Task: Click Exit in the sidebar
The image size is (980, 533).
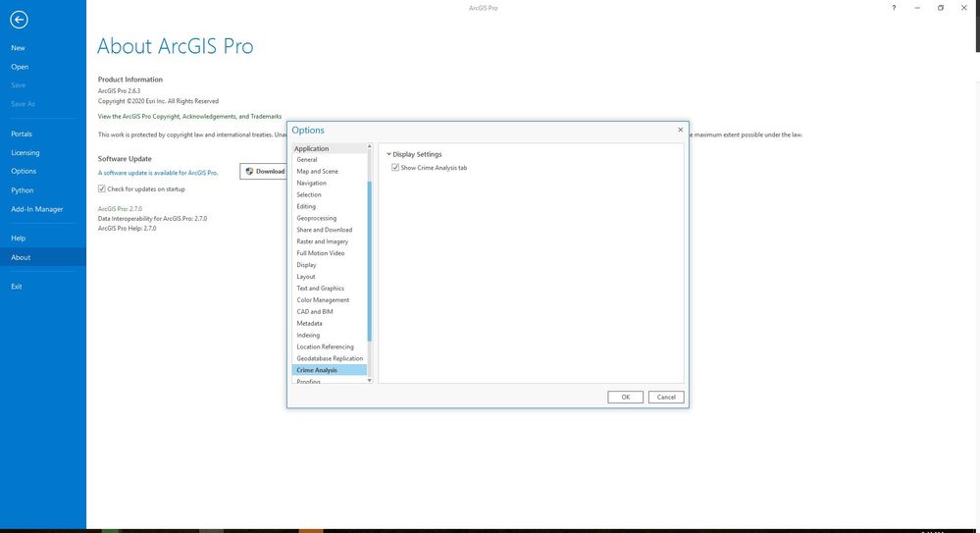Action: (17, 287)
